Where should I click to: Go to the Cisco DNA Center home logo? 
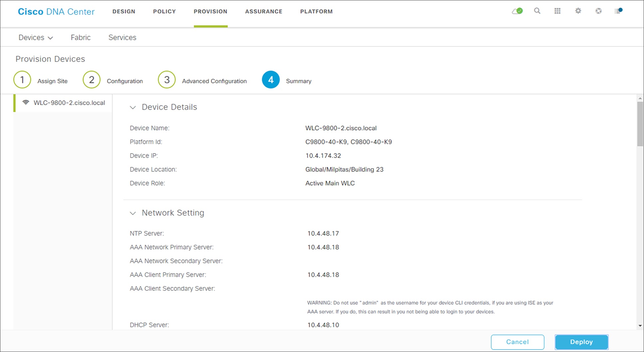click(56, 12)
